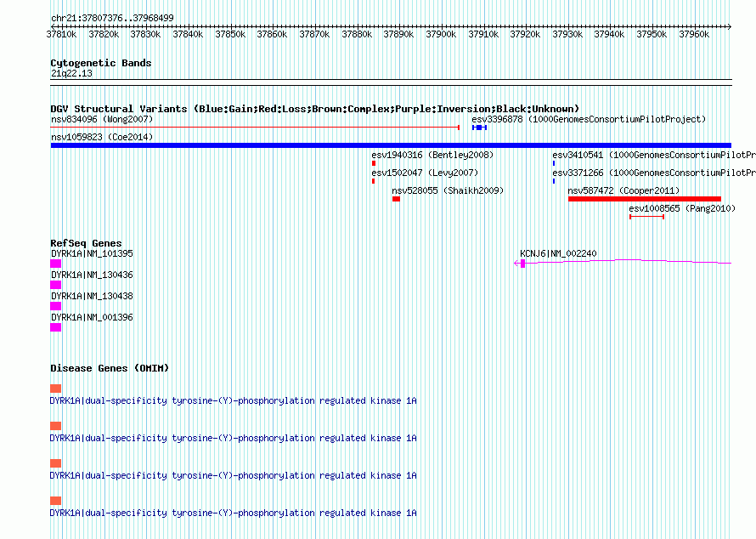The width and height of the screenshot is (756, 539).
Task: Click the red marker under esv1940316
Action: [374, 163]
